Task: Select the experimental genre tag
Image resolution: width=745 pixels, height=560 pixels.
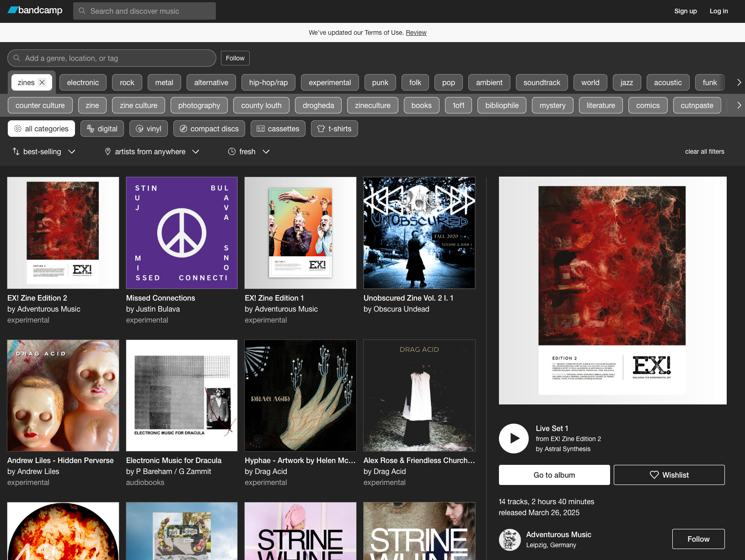Action: tap(330, 82)
